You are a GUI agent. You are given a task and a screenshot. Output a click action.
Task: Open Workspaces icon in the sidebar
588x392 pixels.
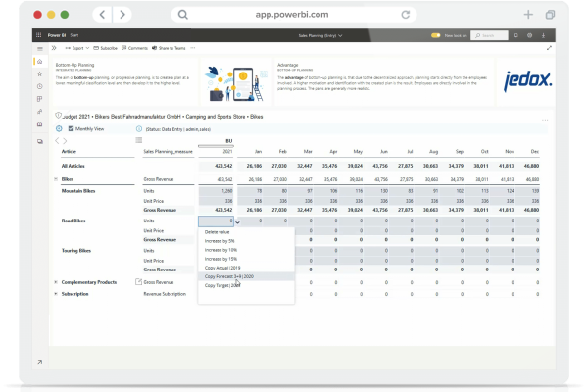[40, 141]
